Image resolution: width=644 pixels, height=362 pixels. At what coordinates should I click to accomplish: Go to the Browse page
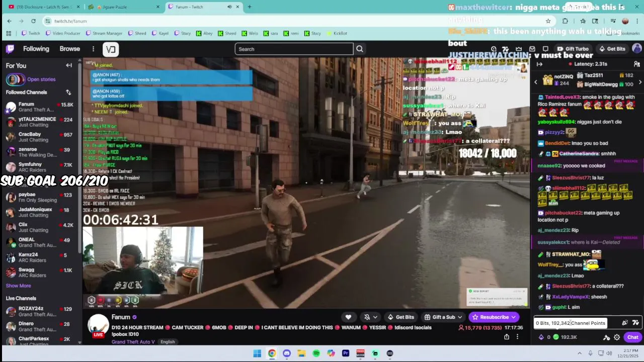click(x=70, y=49)
